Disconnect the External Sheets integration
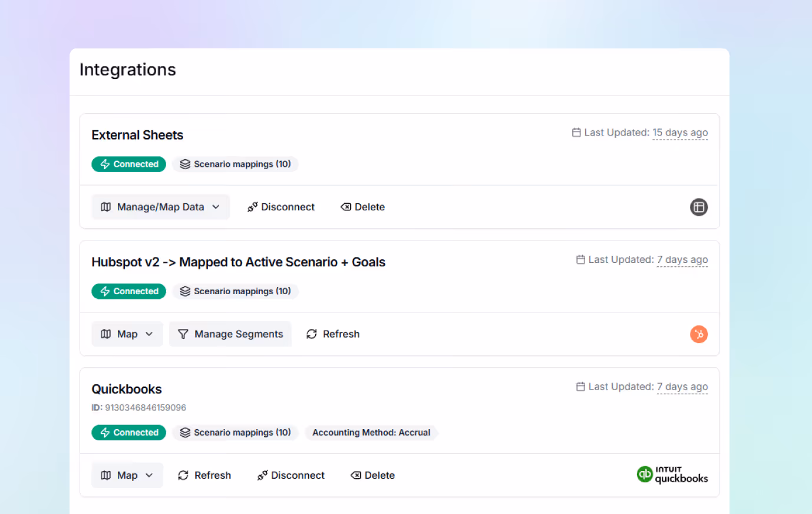Viewport: 812px width, 514px height. (281, 207)
